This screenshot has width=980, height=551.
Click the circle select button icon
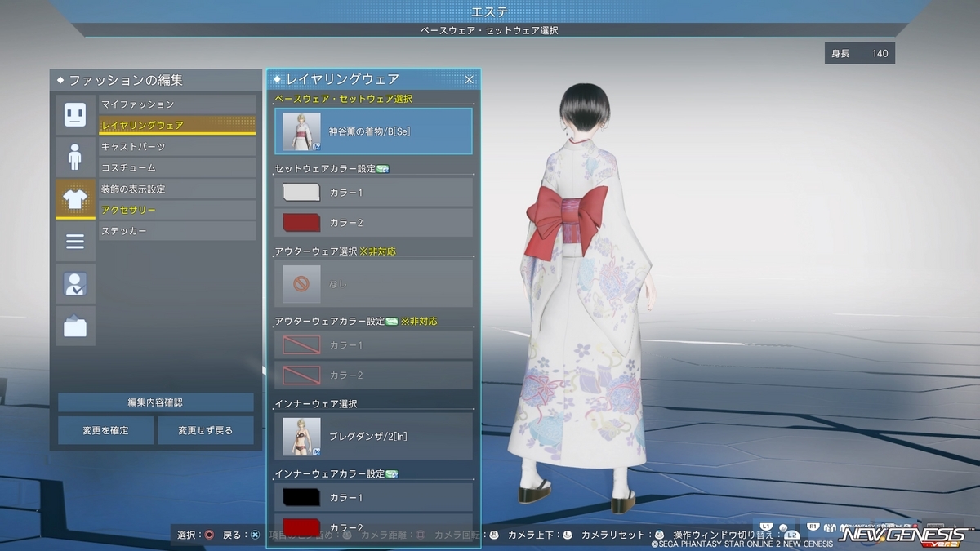209,535
